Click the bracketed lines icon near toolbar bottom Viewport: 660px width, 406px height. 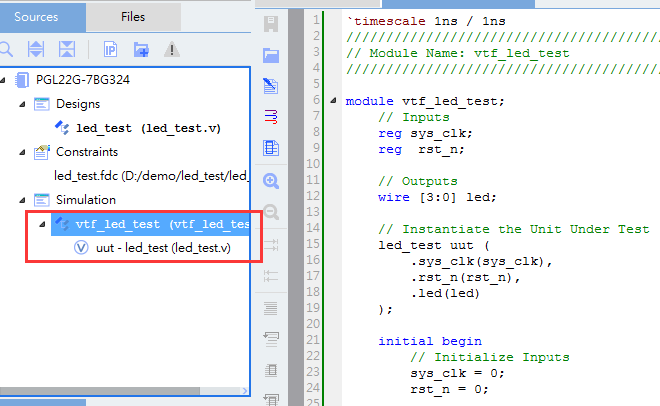click(x=271, y=370)
